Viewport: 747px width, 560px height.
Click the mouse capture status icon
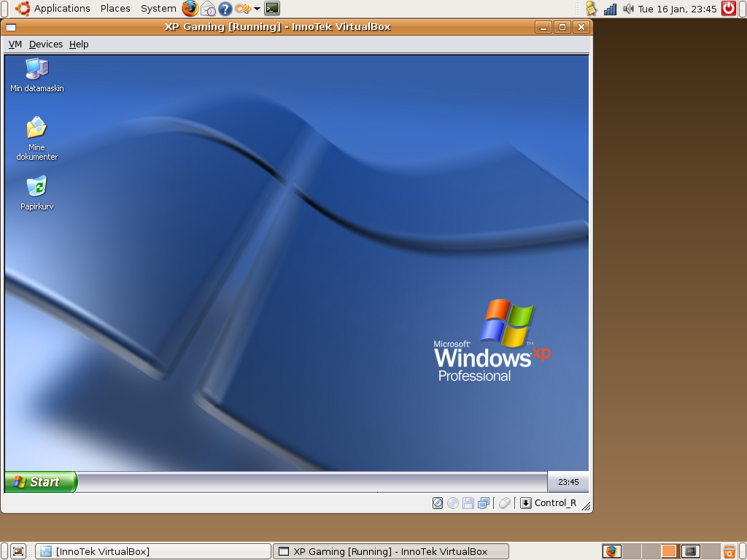(505, 503)
